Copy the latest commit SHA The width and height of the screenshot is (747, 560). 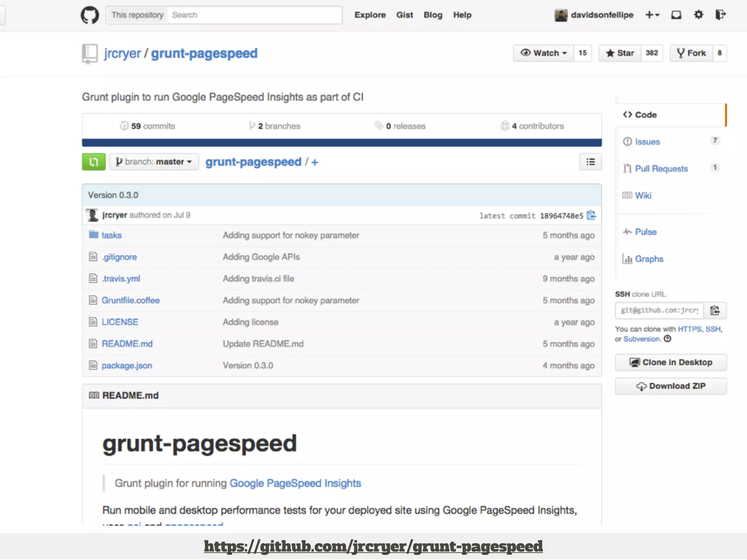[591, 215]
